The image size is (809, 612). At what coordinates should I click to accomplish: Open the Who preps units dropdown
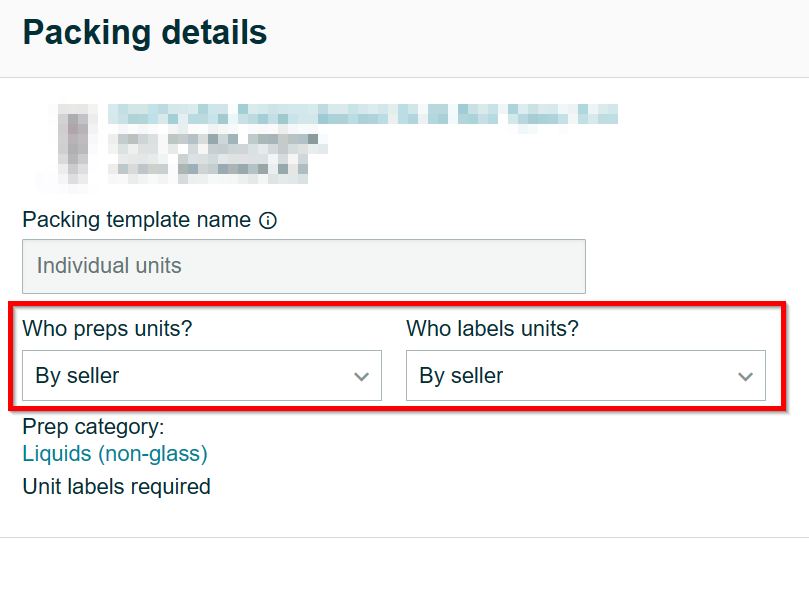(201, 376)
